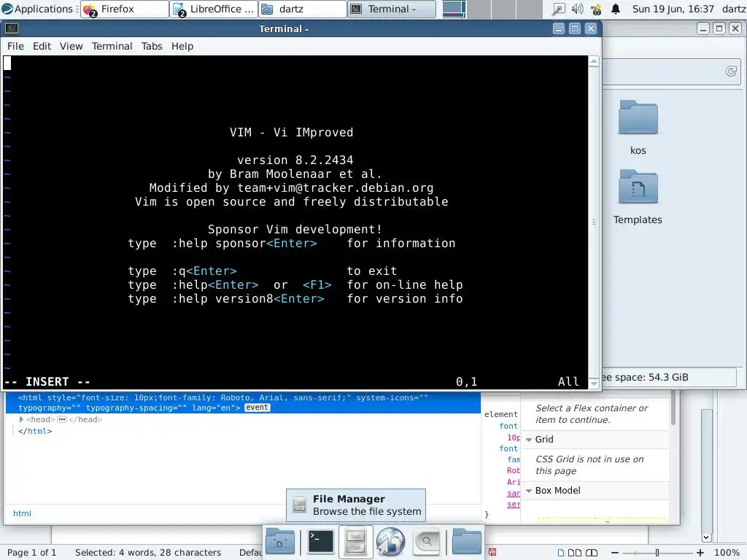
Task: Click the 100% zoom level in LibreOffice
Action: [727, 553]
